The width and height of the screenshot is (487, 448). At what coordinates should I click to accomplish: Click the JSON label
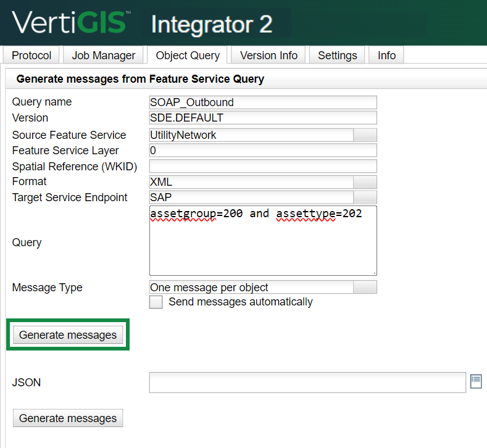click(x=27, y=382)
